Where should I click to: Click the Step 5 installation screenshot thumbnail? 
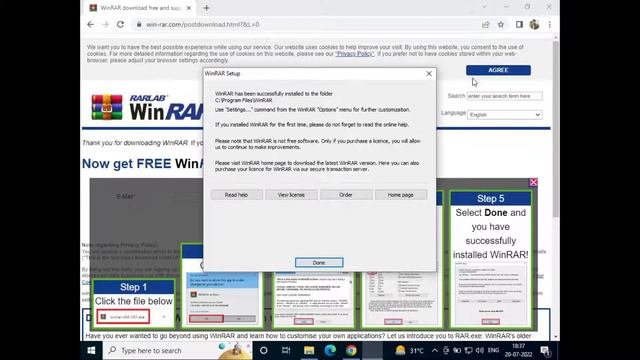491,294
